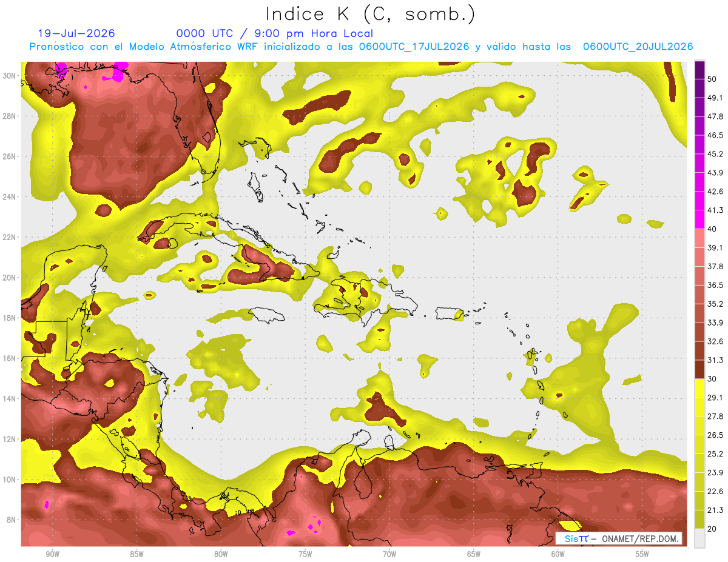
Task: Click the '14N' latitude label
Action: point(10,398)
